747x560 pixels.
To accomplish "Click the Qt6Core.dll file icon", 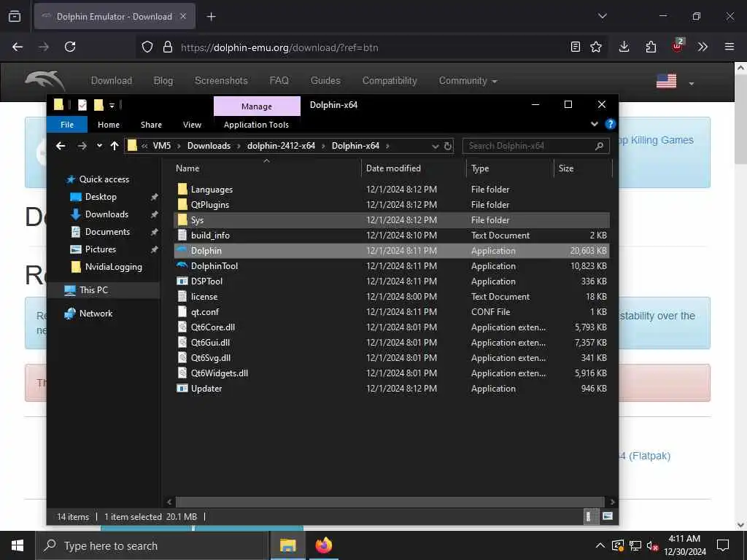I will 182,327.
